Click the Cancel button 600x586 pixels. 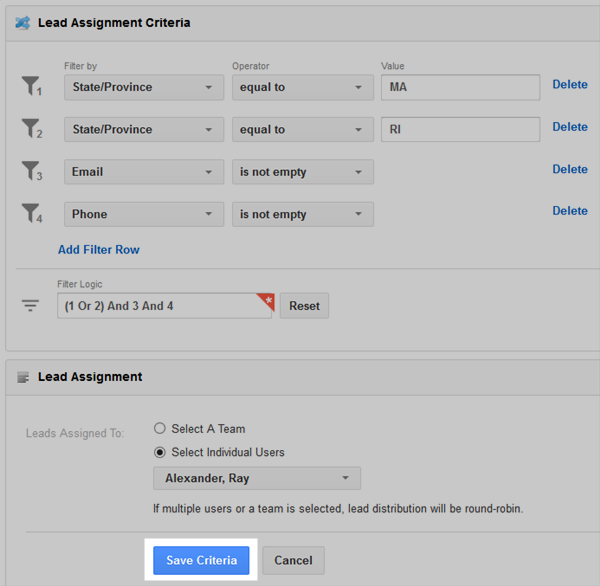293,560
